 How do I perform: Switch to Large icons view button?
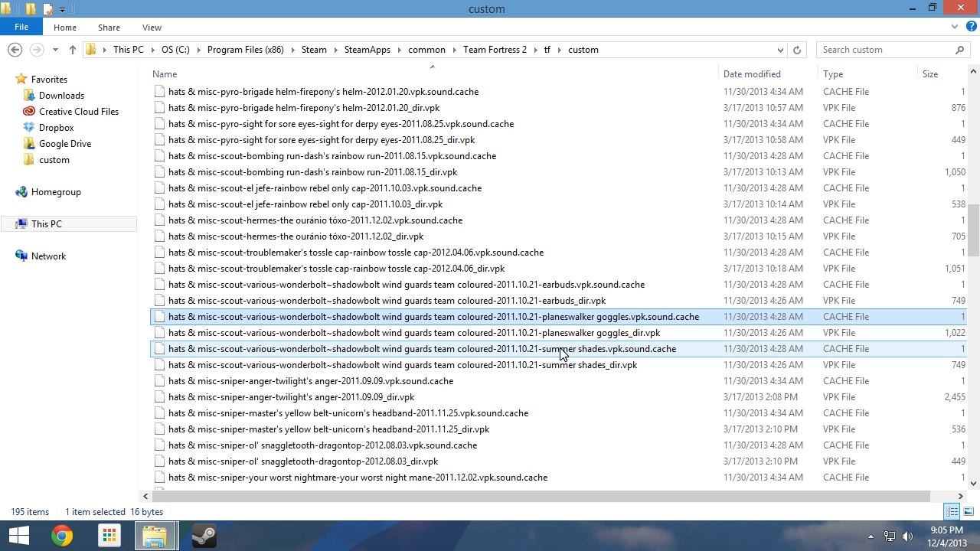pyautogui.click(x=969, y=512)
